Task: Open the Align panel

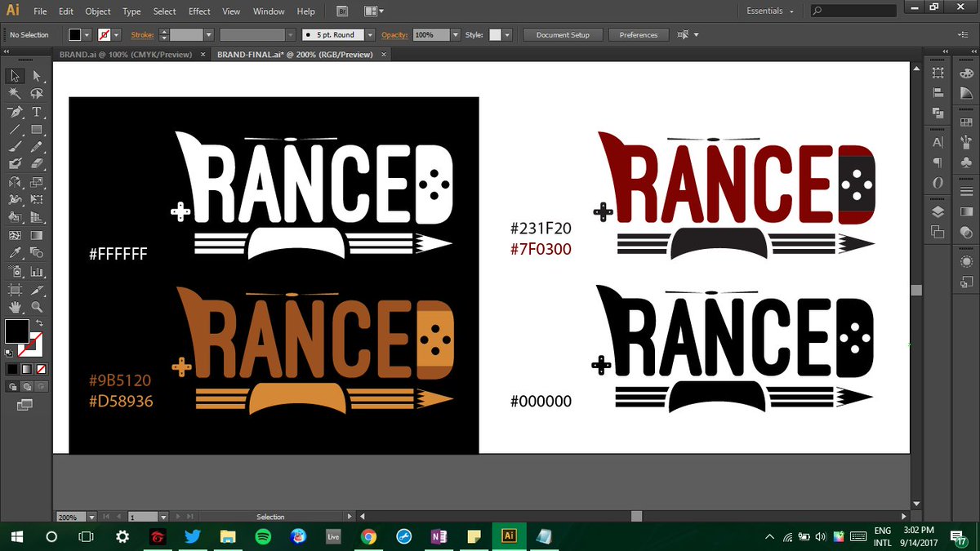Action: (x=938, y=93)
